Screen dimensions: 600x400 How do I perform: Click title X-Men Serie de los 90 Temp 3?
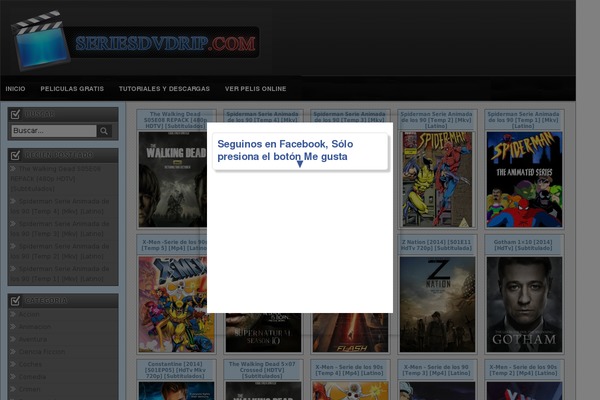point(436,370)
